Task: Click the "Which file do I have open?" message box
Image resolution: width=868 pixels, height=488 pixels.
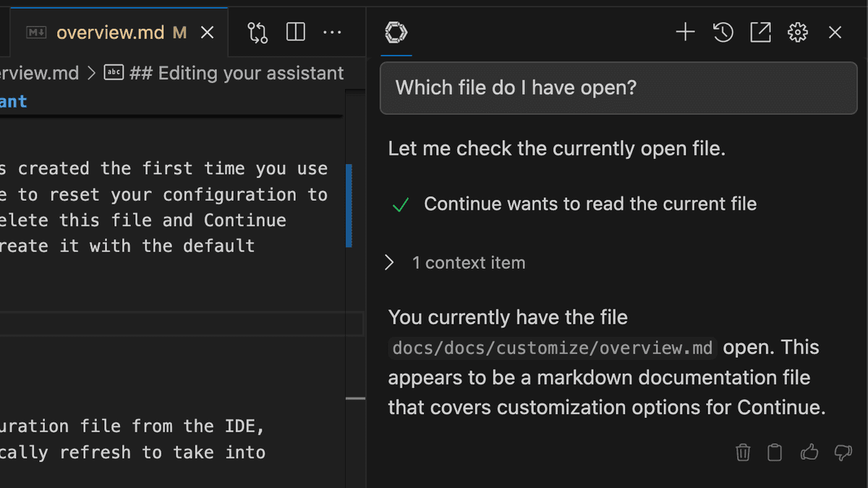Action: click(x=618, y=88)
